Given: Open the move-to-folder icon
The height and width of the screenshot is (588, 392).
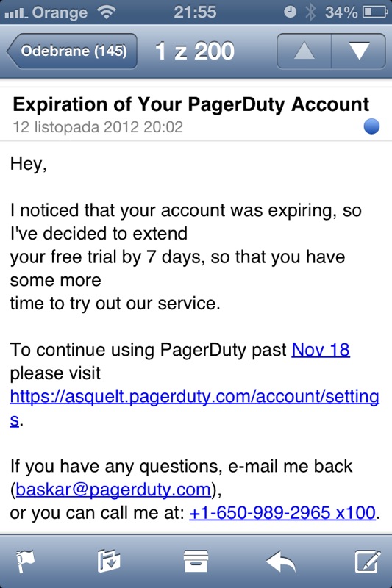Looking at the screenshot, I should click(109, 561).
